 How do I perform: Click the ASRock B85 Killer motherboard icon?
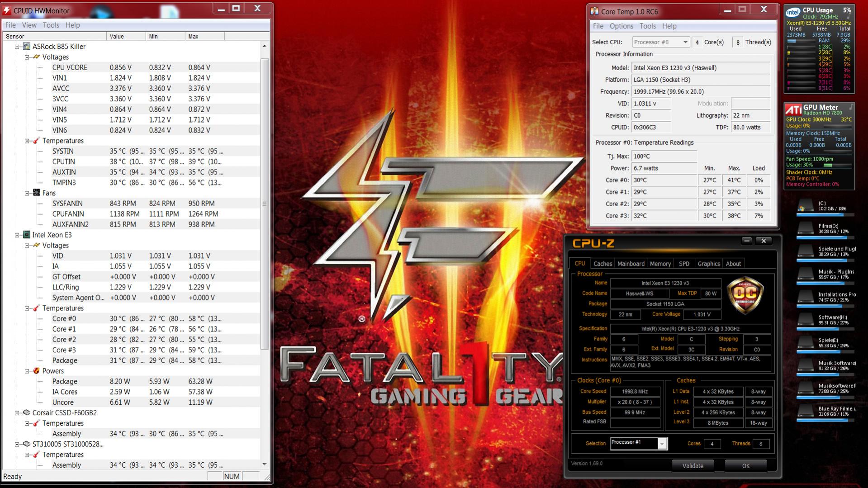27,47
